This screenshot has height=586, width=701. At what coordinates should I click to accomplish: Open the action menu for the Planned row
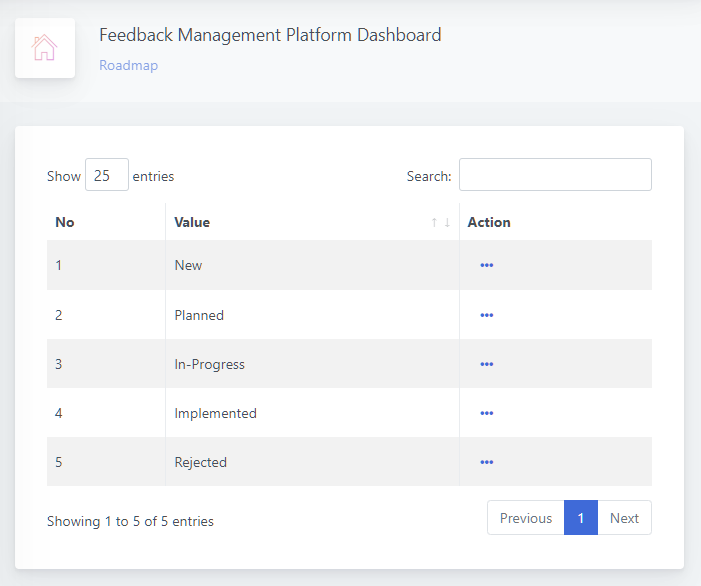coord(487,315)
